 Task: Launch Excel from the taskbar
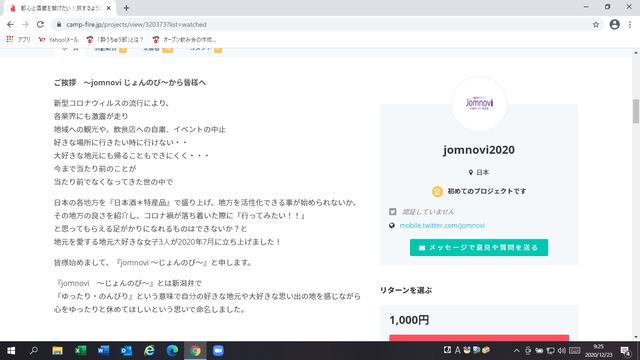pos(80,351)
